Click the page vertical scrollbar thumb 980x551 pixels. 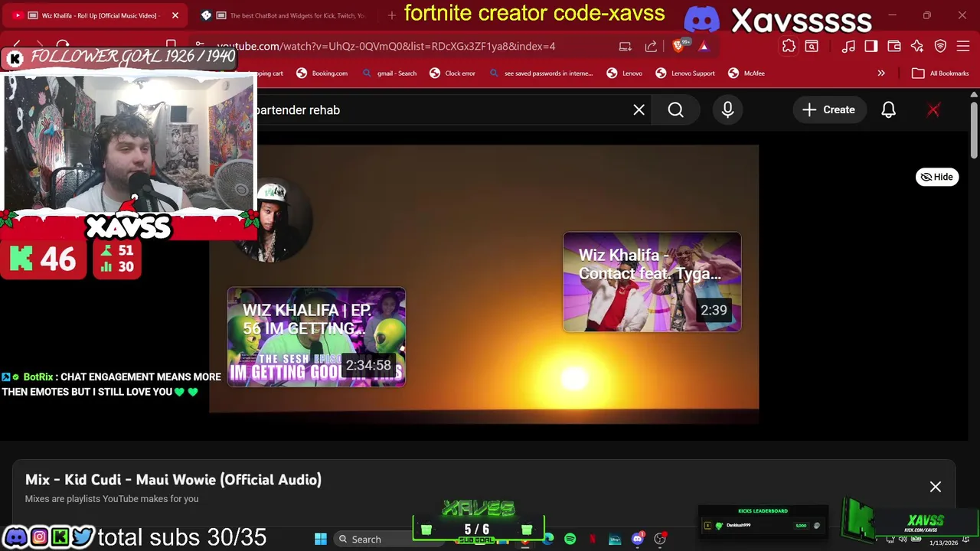pyautogui.click(x=973, y=129)
